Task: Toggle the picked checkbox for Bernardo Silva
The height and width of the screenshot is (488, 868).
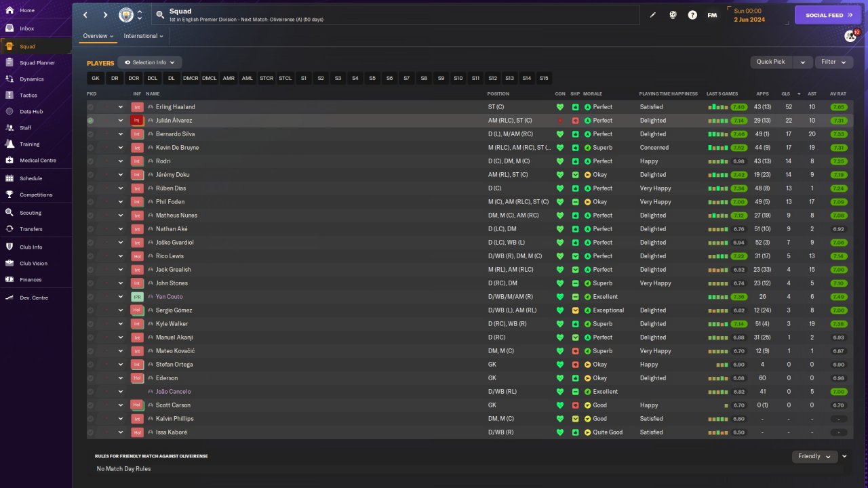Action: tap(91, 134)
